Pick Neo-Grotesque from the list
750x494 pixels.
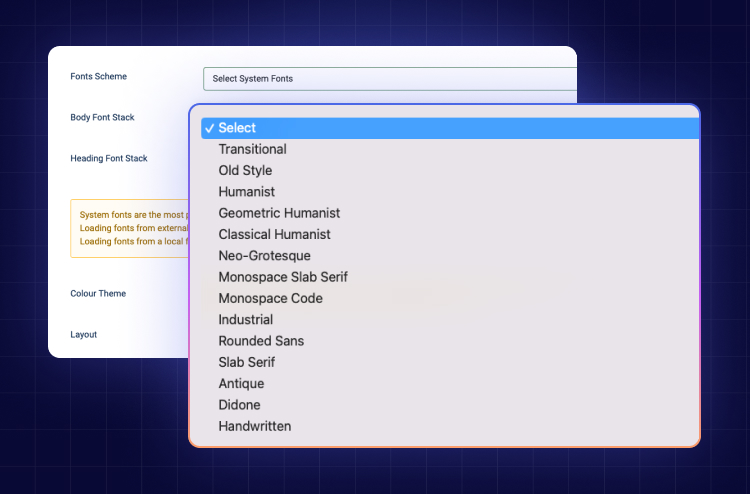click(x=450, y=256)
